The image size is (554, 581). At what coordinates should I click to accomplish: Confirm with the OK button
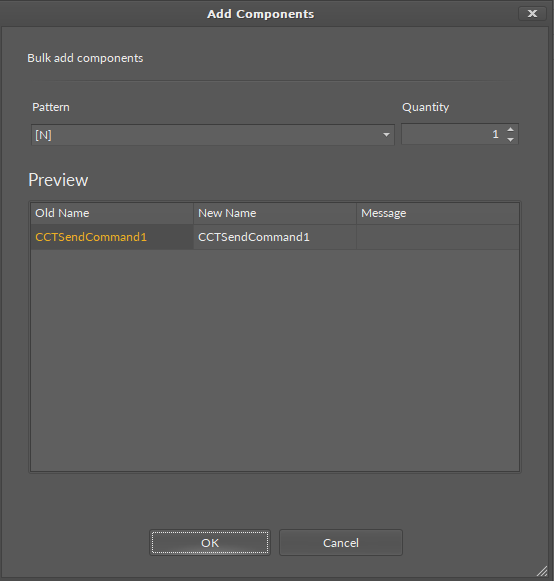click(210, 542)
